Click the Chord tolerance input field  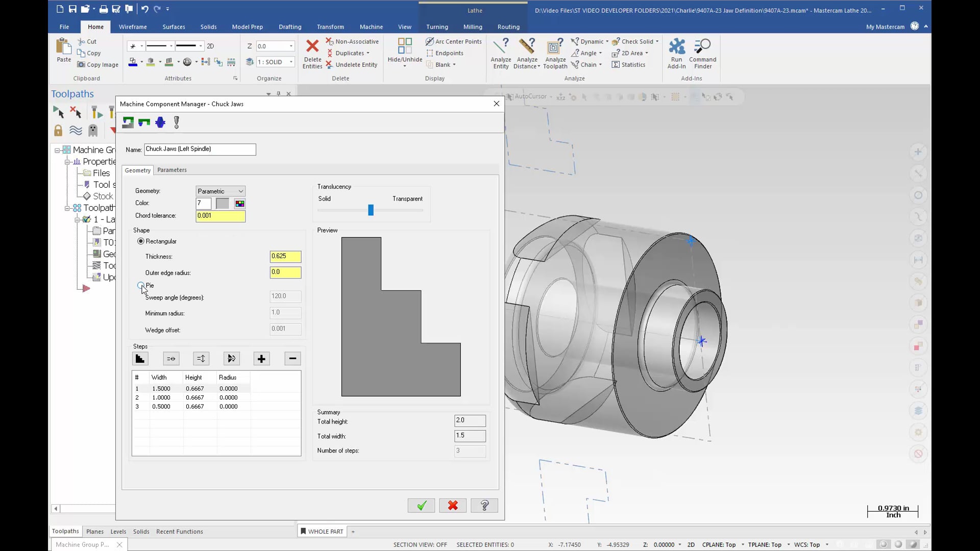coord(219,215)
